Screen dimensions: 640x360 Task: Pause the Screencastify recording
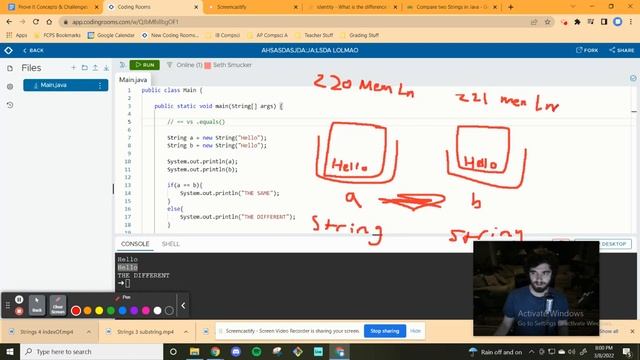19,300
